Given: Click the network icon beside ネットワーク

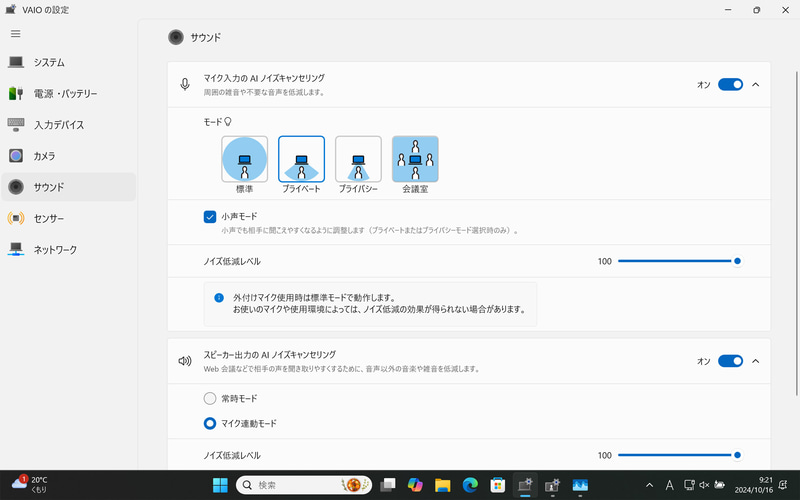Looking at the screenshot, I should coord(16,249).
